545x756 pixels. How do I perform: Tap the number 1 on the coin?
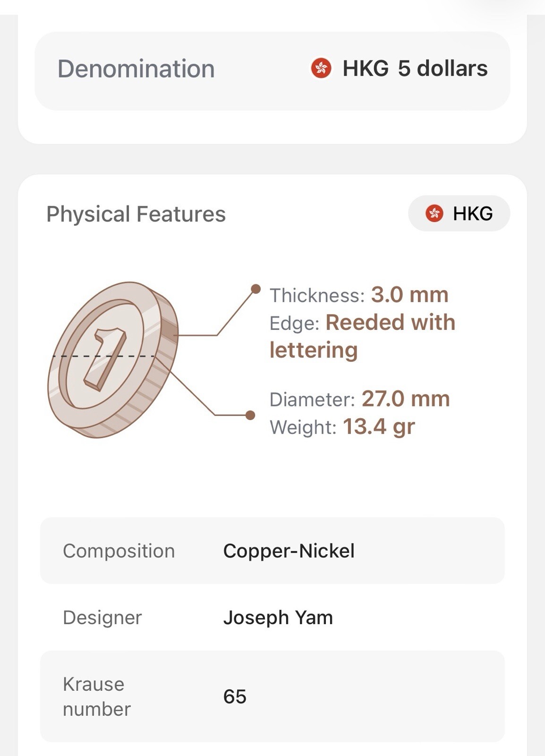coord(105,359)
